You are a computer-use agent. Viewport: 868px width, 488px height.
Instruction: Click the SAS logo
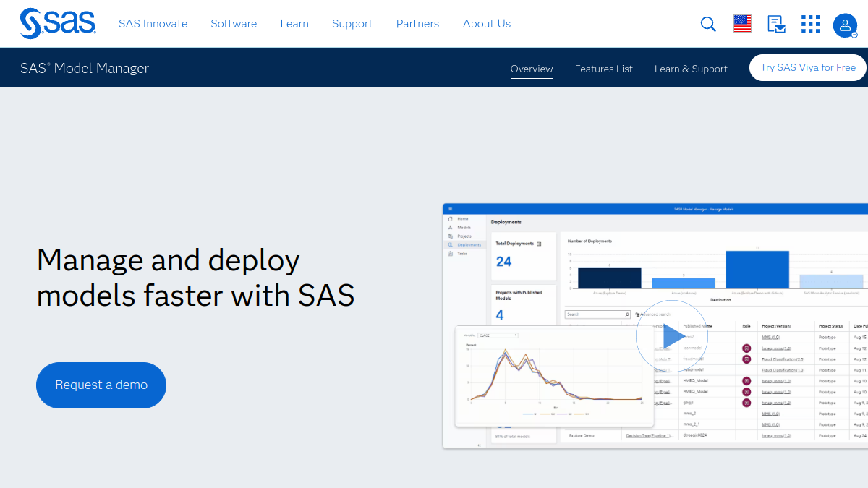point(58,23)
